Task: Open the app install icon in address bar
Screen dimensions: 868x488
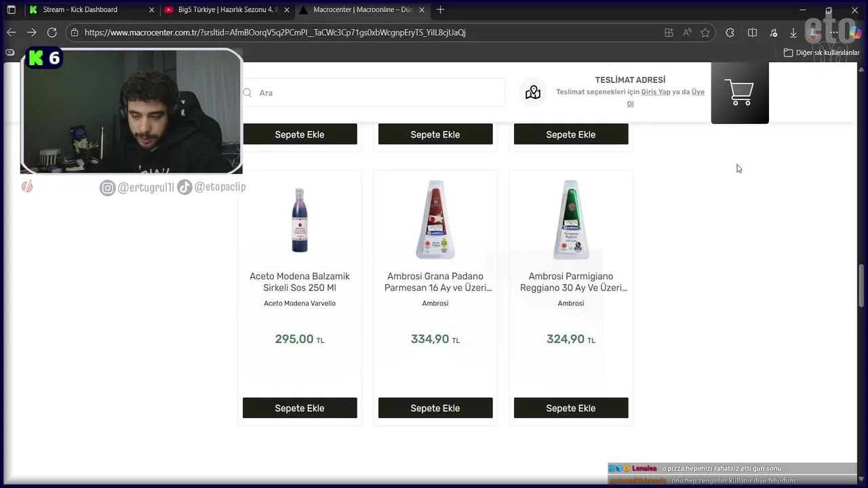Action: click(669, 32)
